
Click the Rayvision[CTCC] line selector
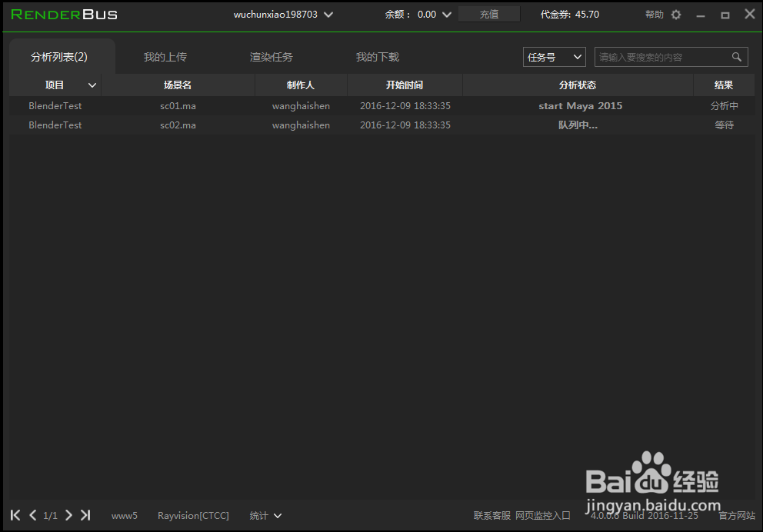pyautogui.click(x=193, y=515)
